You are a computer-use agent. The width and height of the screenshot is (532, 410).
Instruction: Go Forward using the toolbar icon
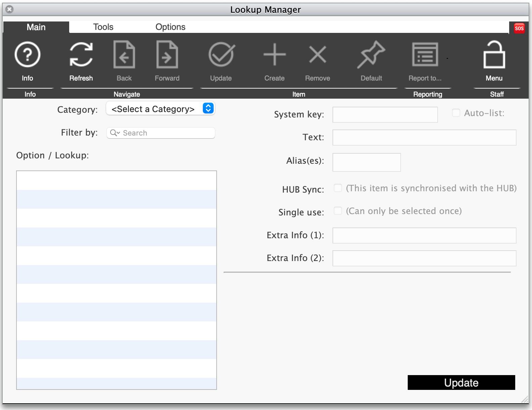(167, 54)
